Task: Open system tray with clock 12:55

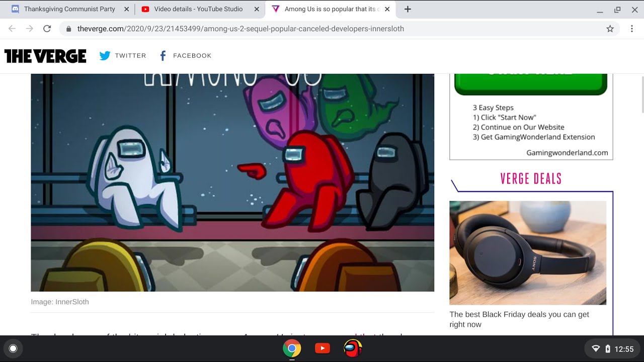Action: pos(612,349)
